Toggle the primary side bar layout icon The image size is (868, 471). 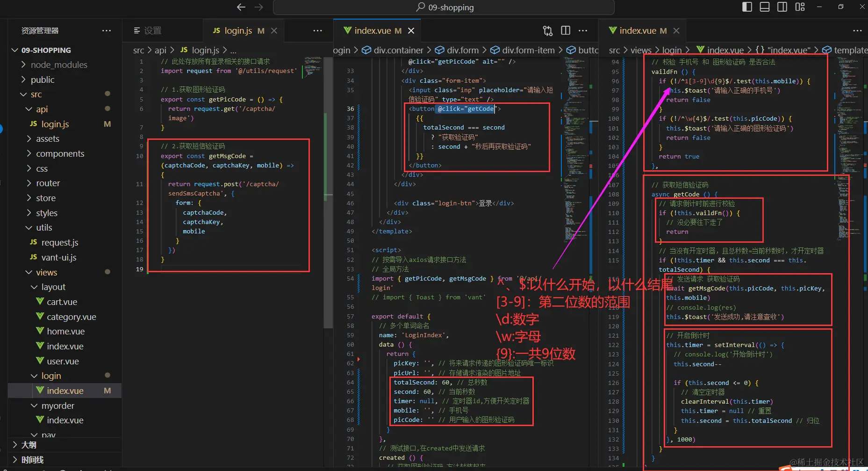[x=747, y=7]
